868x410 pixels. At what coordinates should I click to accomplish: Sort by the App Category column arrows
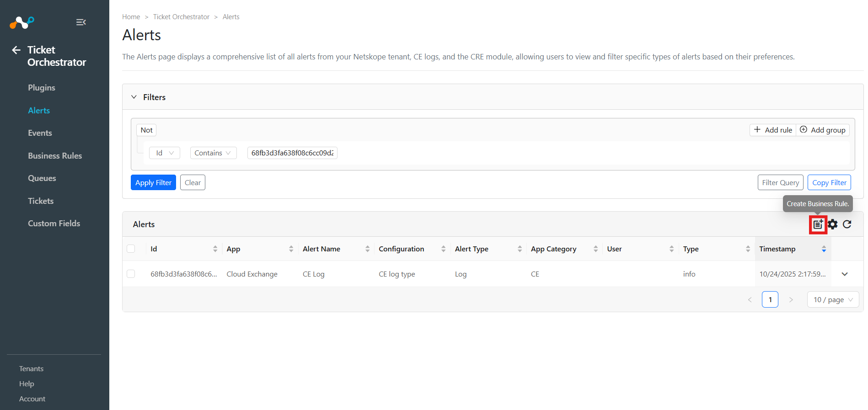[595, 249]
